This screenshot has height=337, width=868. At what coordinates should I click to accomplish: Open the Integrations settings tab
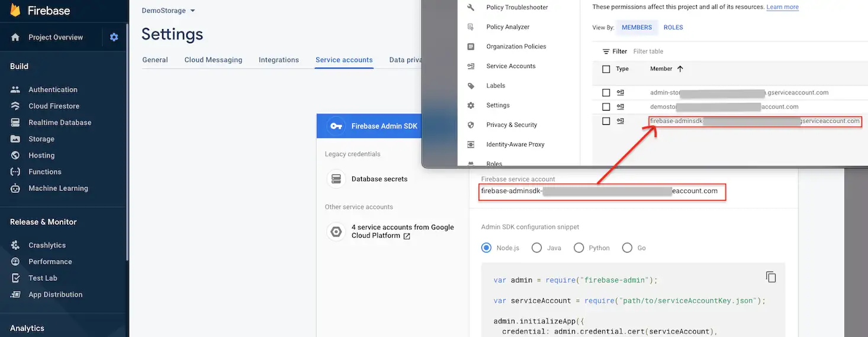click(x=278, y=60)
